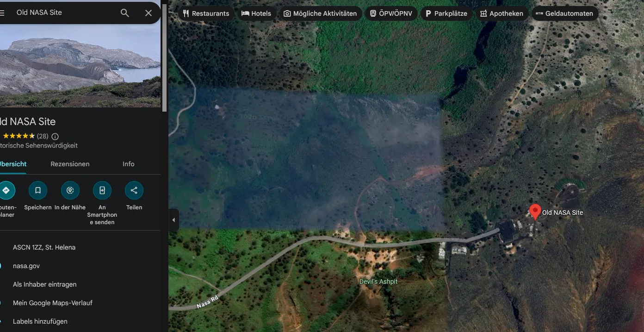Switch to the Übersicht tab
This screenshot has height=332, width=644.
pos(12,164)
